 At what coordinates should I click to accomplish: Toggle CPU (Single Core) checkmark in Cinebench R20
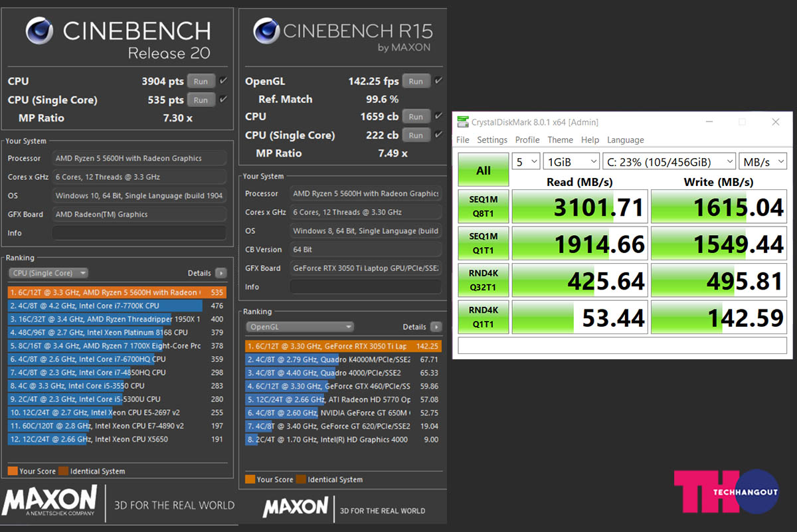tap(223, 100)
